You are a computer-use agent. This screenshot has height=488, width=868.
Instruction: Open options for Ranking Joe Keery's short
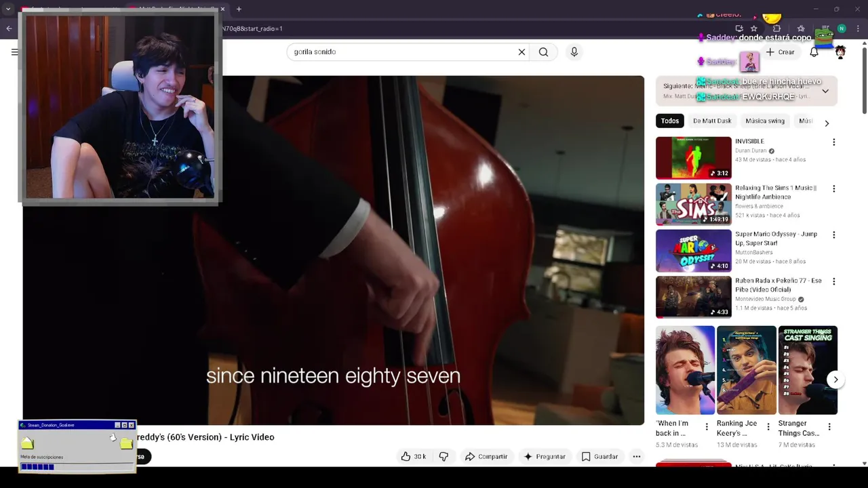click(768, 427)
